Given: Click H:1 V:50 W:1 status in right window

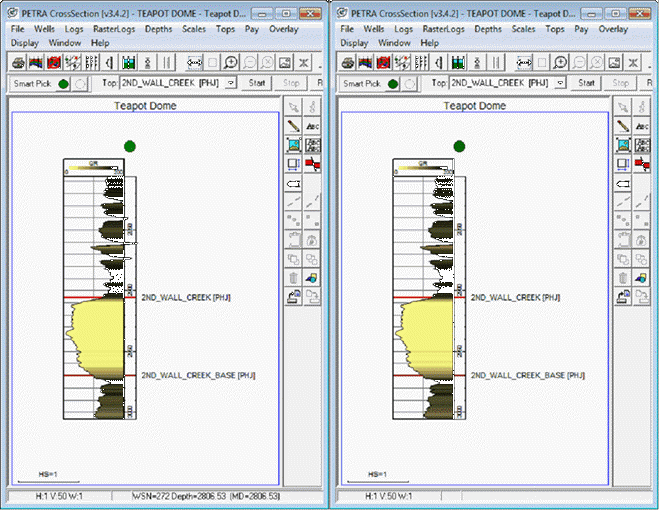Looking at the screenshot, I should [389, 496].
